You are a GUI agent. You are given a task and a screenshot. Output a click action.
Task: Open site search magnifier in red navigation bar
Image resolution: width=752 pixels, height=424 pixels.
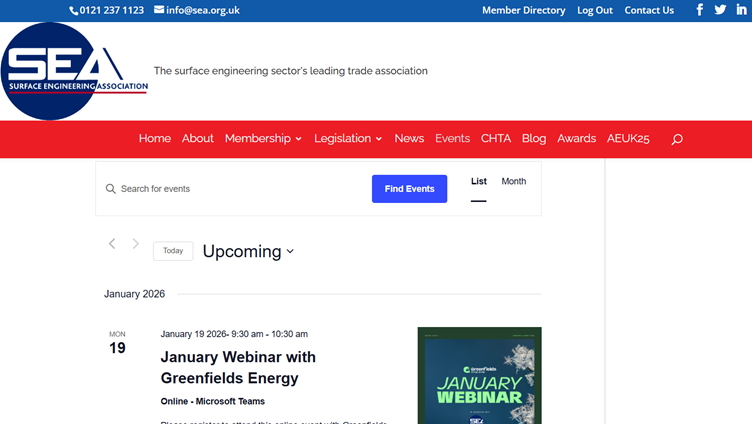tap(677, 139)
